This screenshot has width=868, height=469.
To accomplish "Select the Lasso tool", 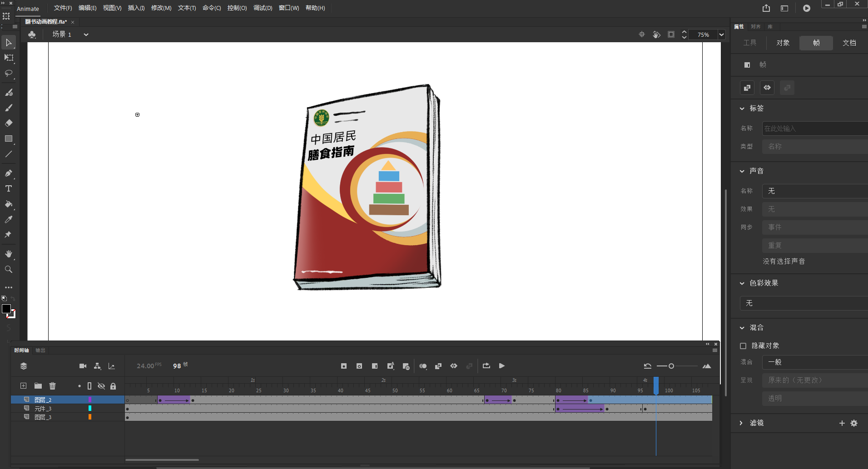I will 9,73.
